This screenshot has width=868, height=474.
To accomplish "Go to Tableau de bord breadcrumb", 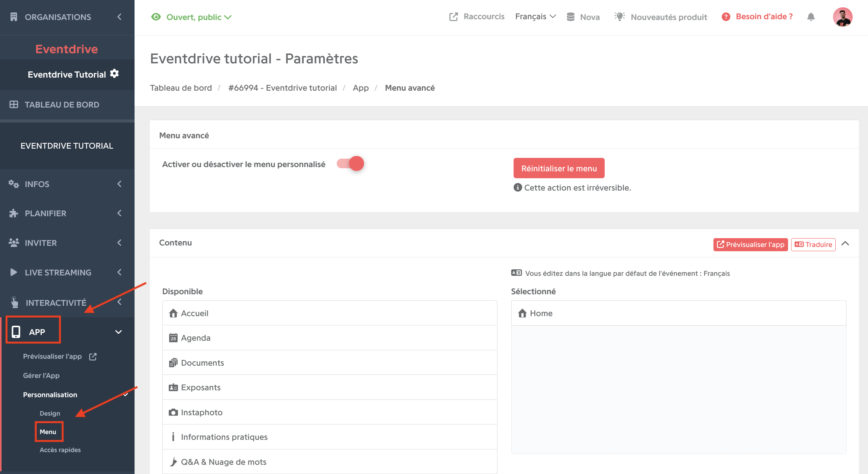I will (181, 88).
